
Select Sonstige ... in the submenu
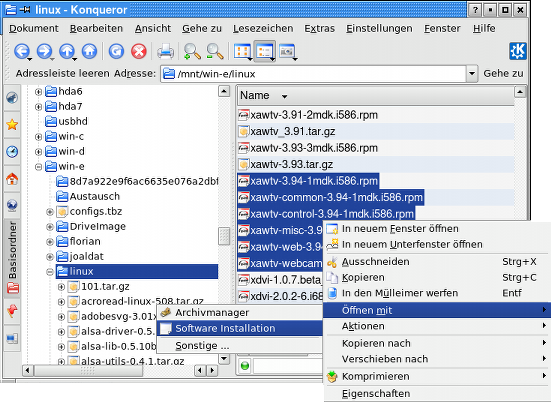[240, 346]
